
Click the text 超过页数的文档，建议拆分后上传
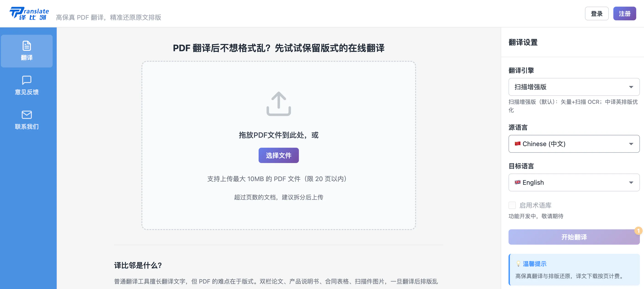click(279, 197)
